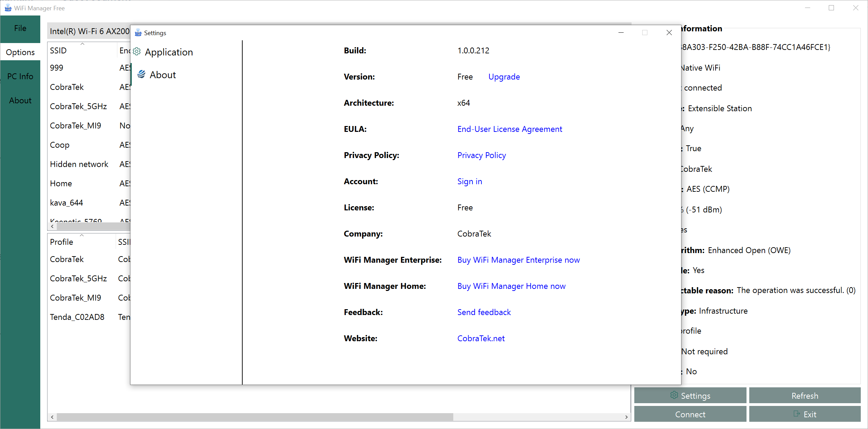Screen dimensions: 868x429
Task: Open the Privacy Policy link
Action: (482, 155)
